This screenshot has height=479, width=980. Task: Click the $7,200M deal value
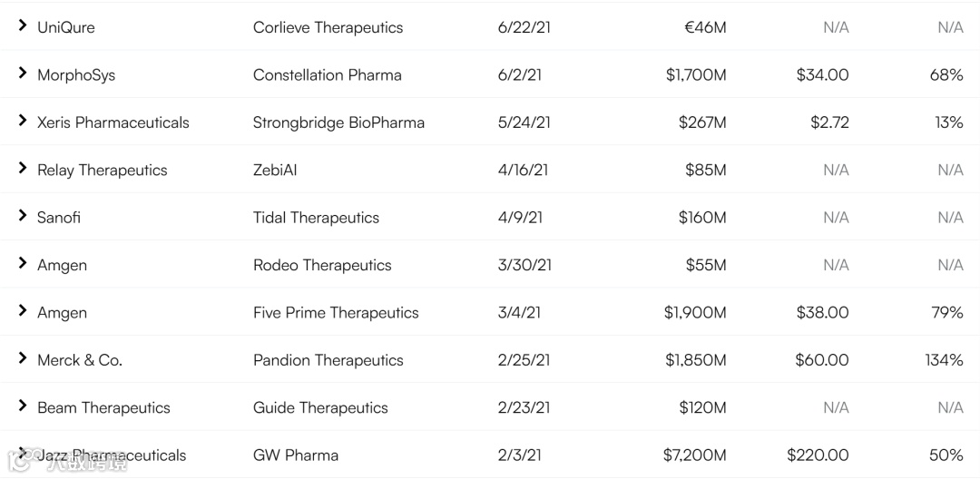pos(695,455)
